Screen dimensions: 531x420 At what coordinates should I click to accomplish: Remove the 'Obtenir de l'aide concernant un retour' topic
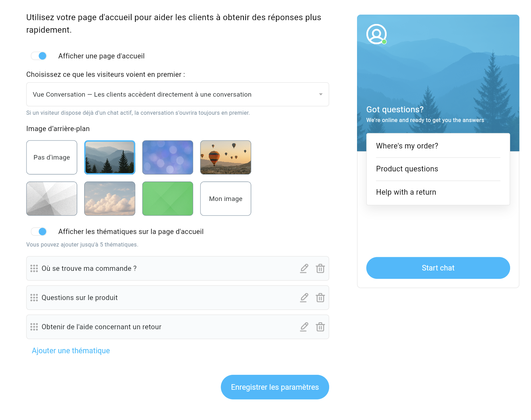click(320, 327)
